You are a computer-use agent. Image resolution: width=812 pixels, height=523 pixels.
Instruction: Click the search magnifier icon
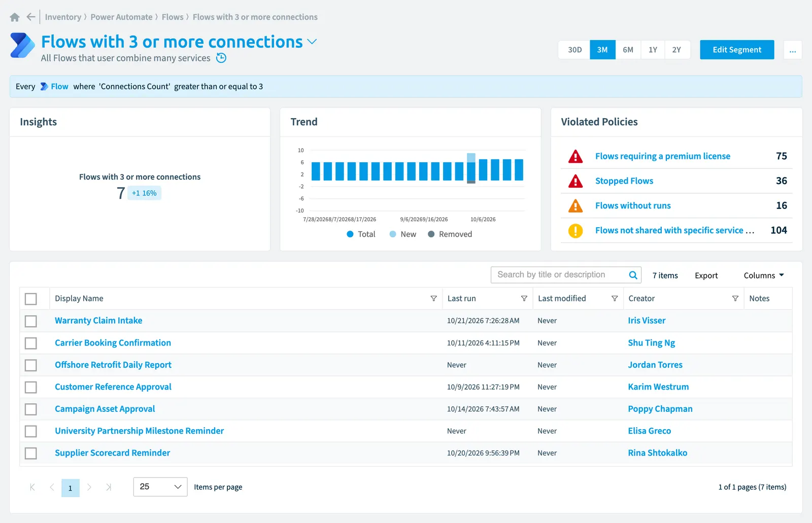click(633, 275)
